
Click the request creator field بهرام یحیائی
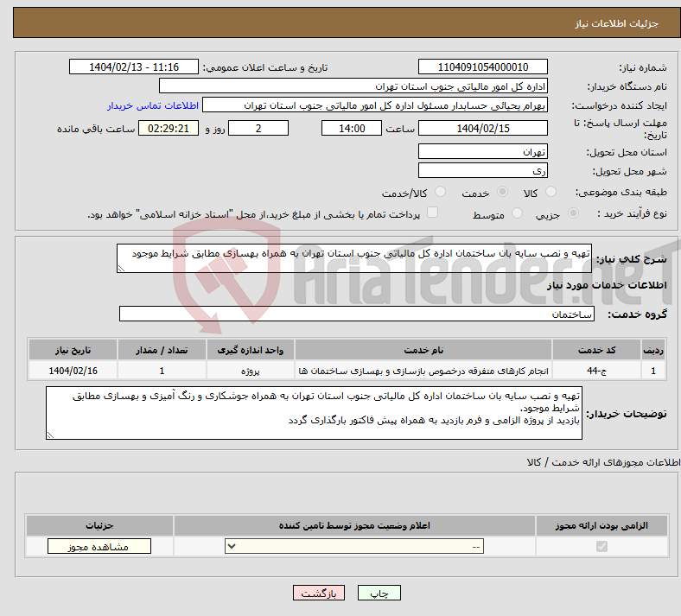coord(375,105)
